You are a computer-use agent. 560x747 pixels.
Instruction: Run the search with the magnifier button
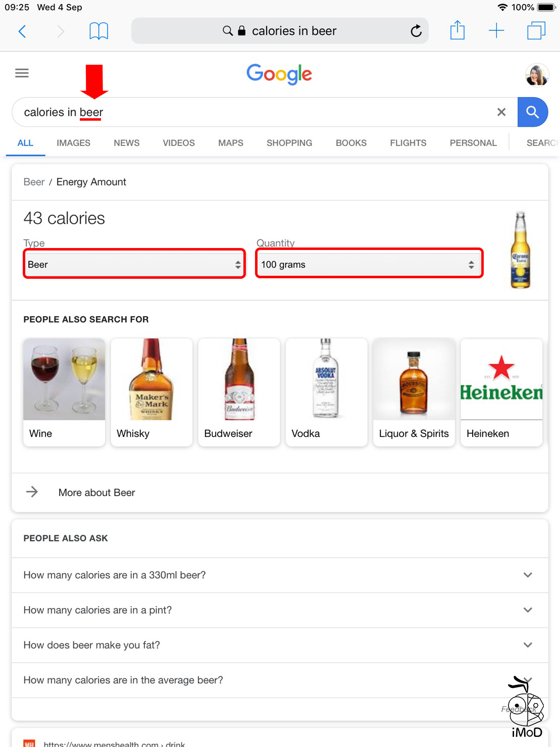pyautogui.click(x=533, y=112)
